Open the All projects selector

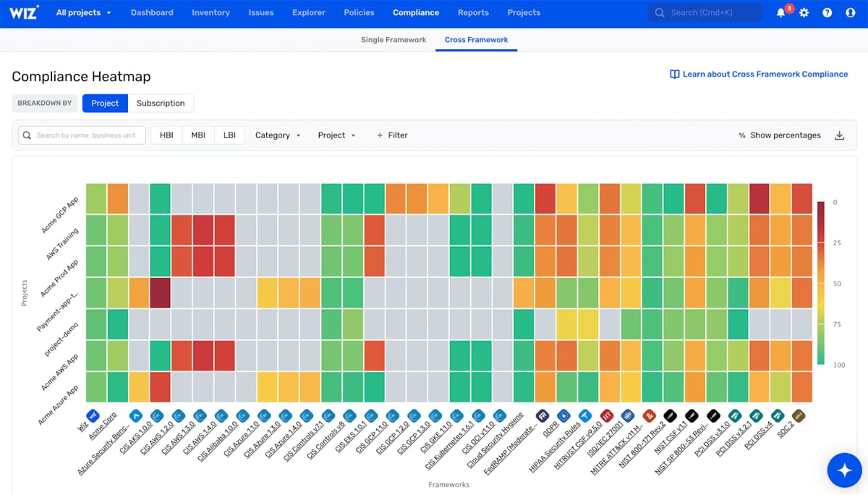[83, 12]
